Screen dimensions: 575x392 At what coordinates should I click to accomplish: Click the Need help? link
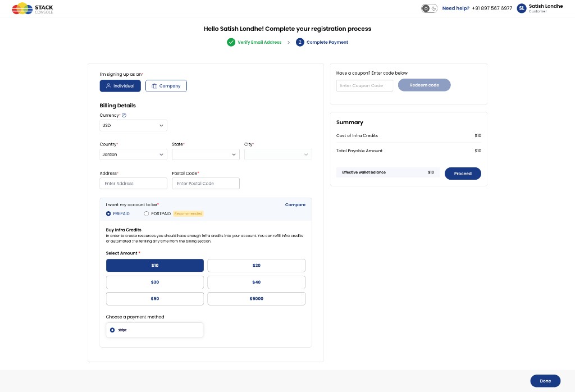click(x=456, y=8)
